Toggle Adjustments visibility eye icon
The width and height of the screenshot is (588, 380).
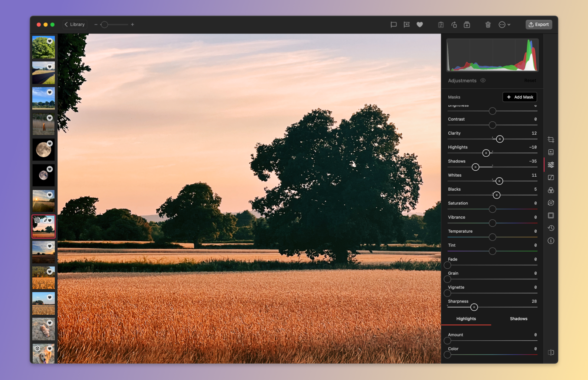click(483, 81)
